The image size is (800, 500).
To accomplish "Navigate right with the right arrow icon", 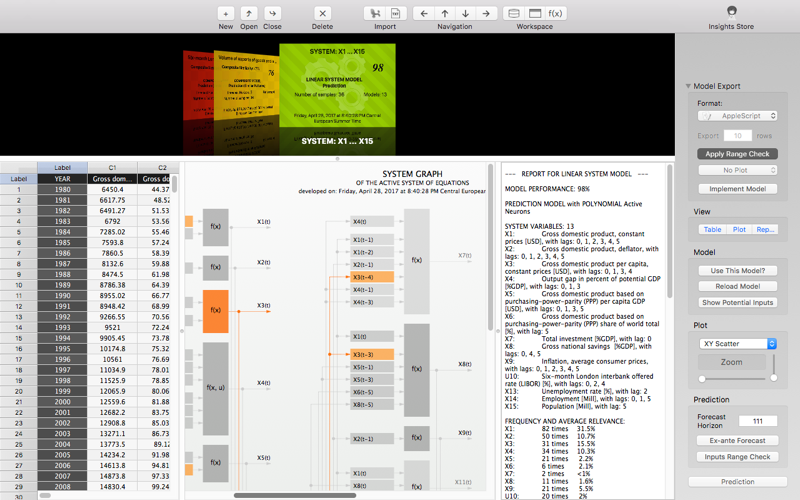I will (486, 14).
